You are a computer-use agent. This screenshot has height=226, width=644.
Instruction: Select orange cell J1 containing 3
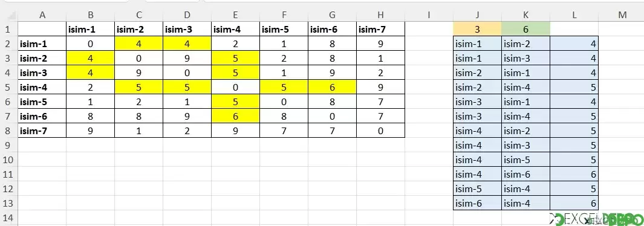pyautogui.click(x=477, y=29)
